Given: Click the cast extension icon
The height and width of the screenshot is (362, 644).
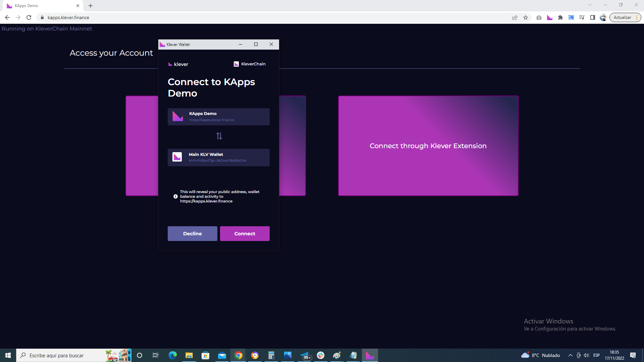Looking at the screenshot, I should pos(571,17).
